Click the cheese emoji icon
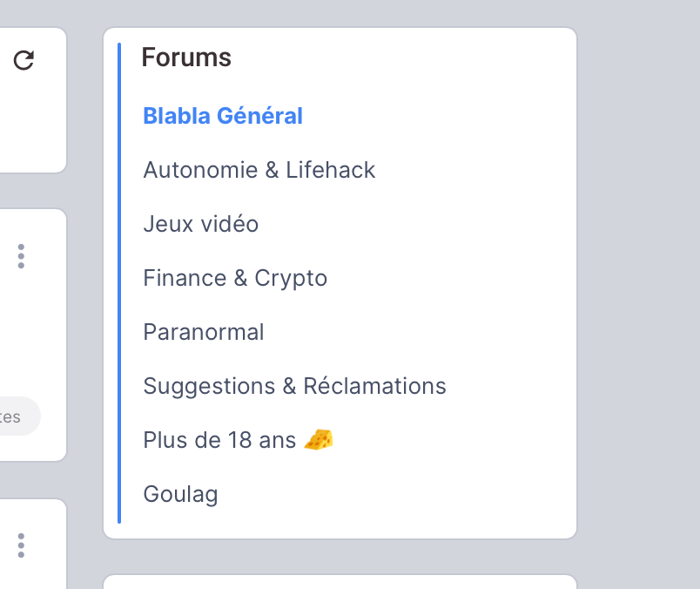Image resolution: width=700 pixels, height=589 pixels. pos(319,440)
